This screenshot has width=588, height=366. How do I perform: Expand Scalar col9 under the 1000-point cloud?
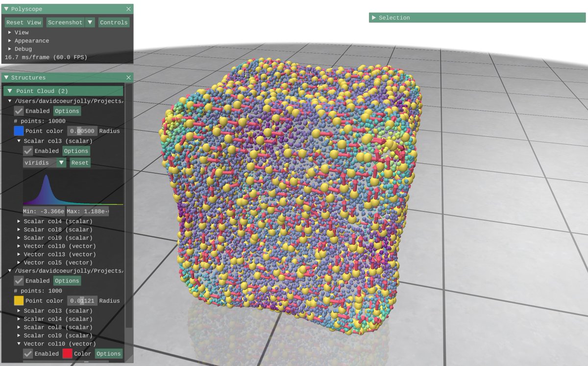pos(19,336)
